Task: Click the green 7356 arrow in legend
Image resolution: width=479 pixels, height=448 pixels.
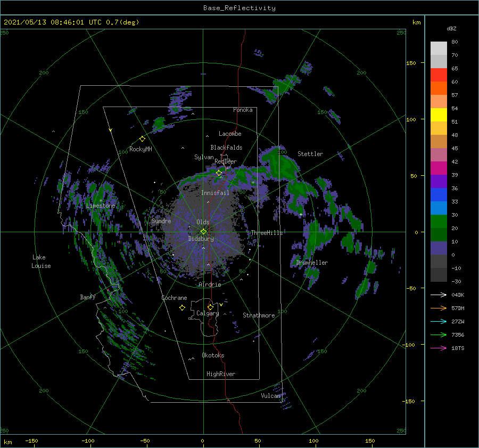Action: pyautogui.click(x=439, y=335)
